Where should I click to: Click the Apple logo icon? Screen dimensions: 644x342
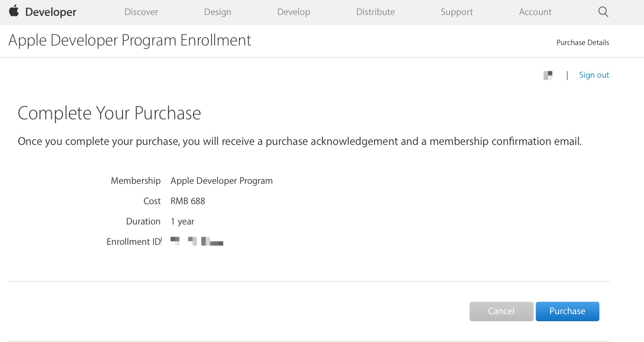(x=14, y=11)
